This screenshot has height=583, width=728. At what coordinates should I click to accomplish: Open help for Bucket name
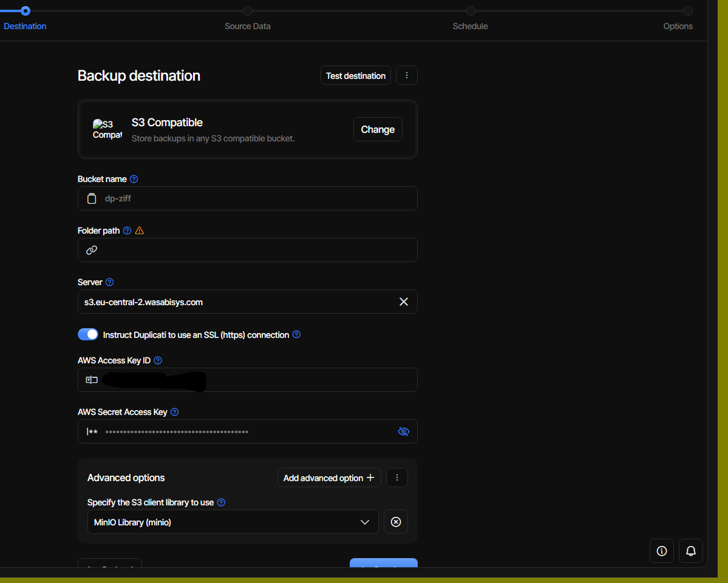(134, 179)
